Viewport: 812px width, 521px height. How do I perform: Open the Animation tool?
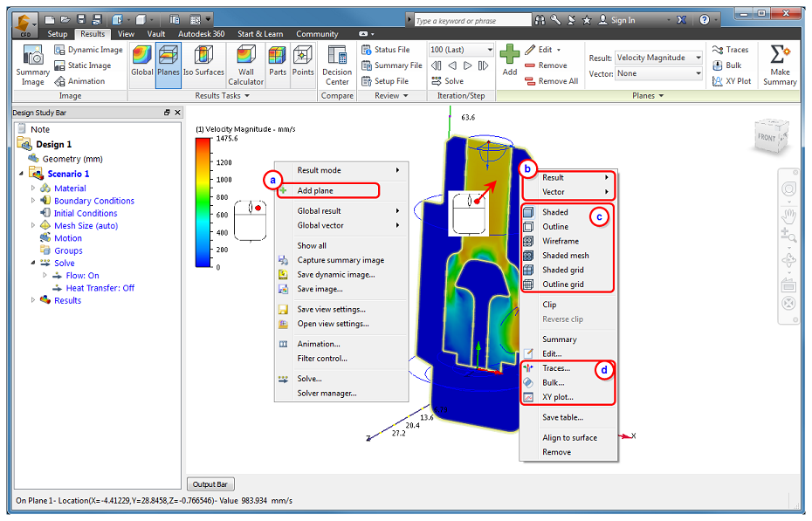coord(79,81)
